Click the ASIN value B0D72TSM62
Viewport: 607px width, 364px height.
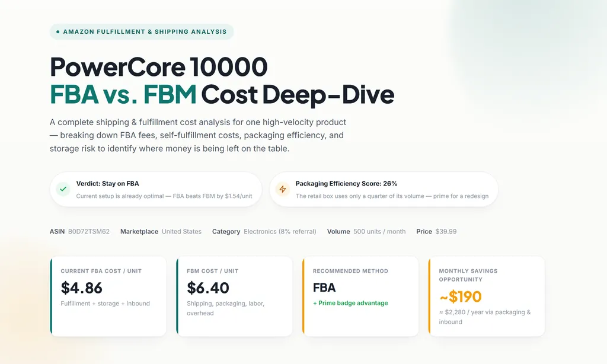pyautogui.click(x=89, y=232)
